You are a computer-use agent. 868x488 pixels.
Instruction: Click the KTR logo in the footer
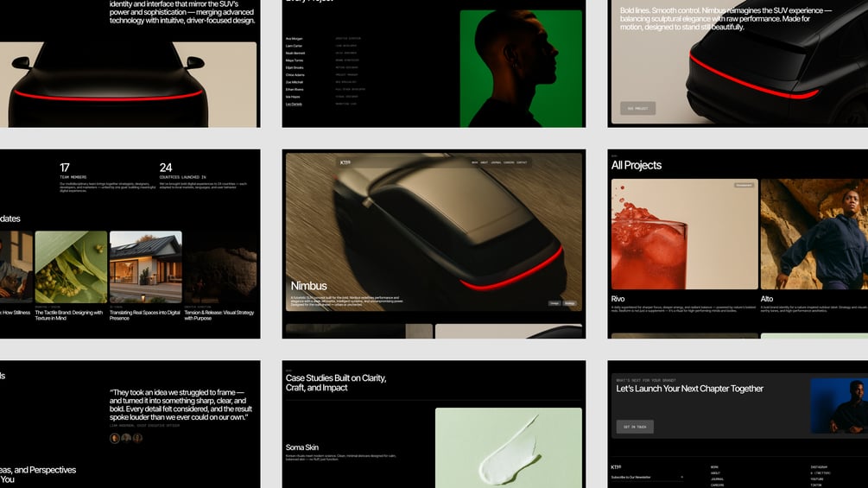[x=616, y=467]
